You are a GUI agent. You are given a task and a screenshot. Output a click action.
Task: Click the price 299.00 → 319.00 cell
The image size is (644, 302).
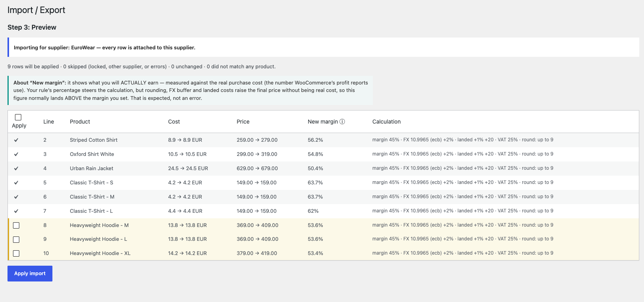tap(257, 154)
